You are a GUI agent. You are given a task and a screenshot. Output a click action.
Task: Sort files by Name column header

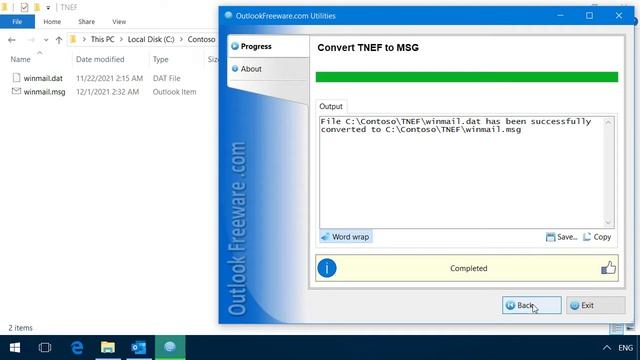[20, 59]
